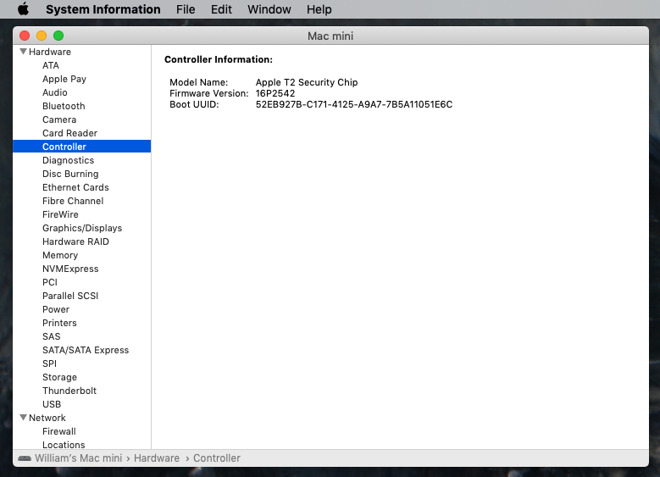This screenshot has height=477, width=660.
Task: Select Diagnostics in the sidebar
Action: click(x=68, y=160)
